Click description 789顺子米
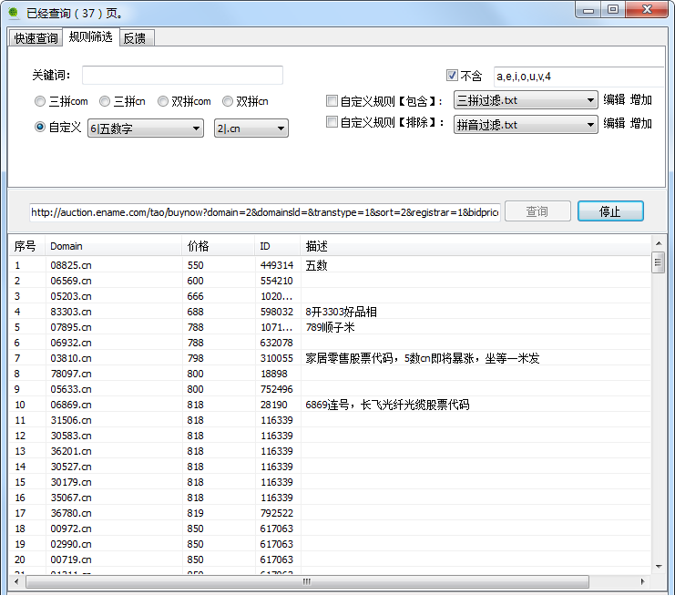This screenshot has height=616, width=675. pos(330,327)
